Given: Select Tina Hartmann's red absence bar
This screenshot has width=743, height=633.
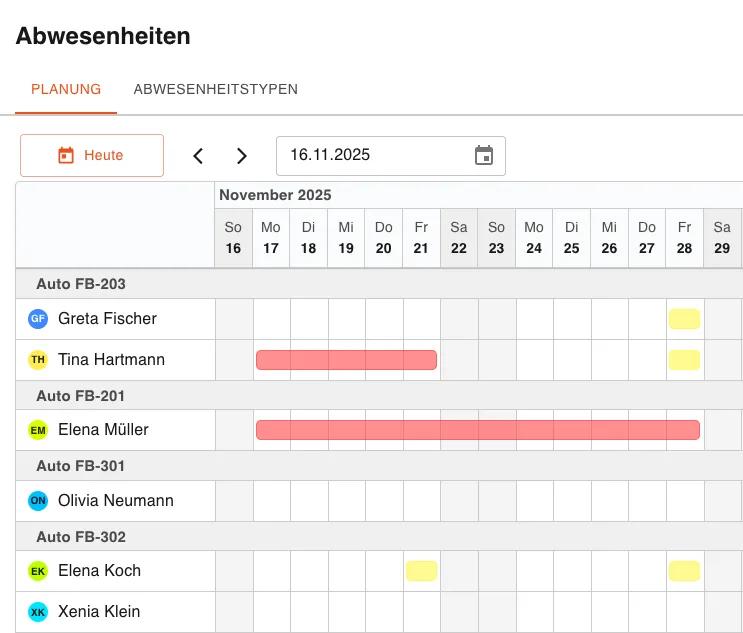Looking at the screenshot, I should 346,360.
